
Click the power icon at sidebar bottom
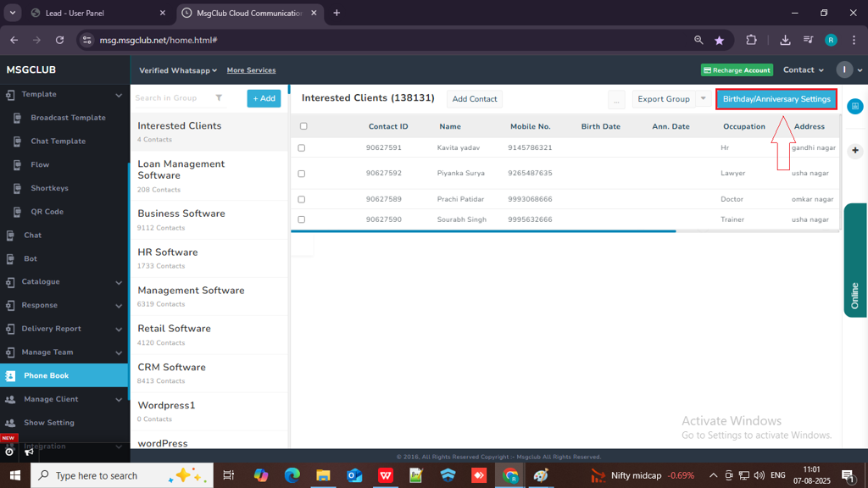[9, 452]
